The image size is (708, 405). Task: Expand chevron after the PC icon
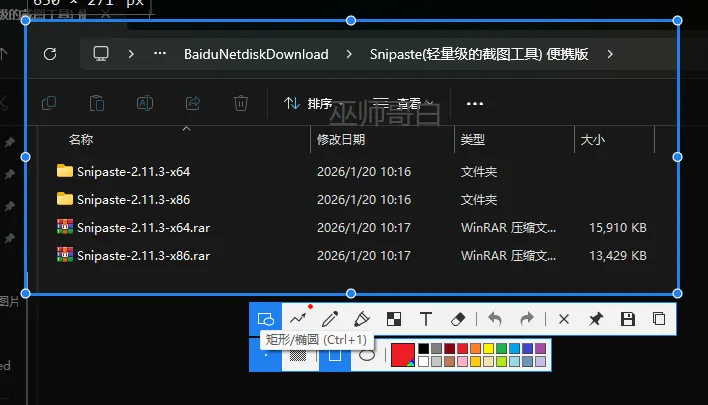point(131,54)
